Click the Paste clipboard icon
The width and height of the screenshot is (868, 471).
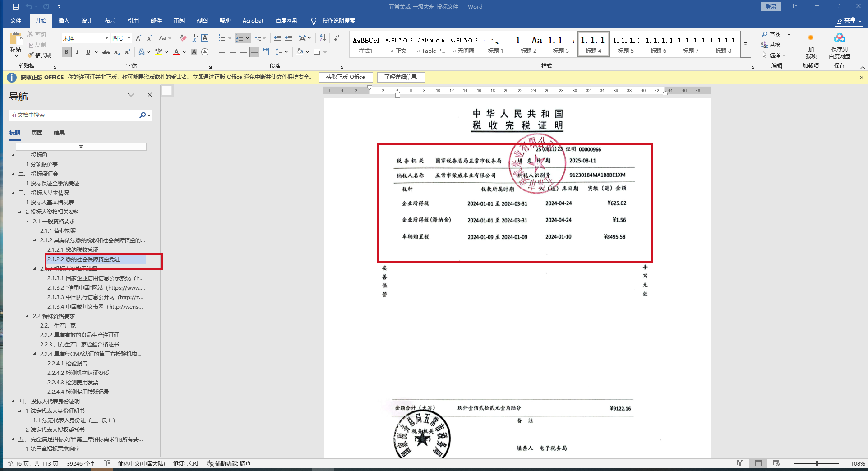tap(16, 40)
